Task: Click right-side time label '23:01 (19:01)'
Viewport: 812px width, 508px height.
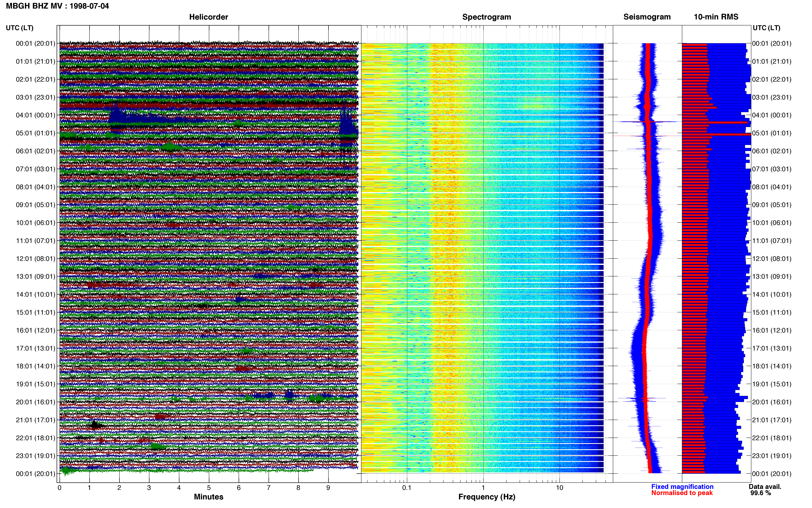Action: pyautogui.click(x=772, y=456)
